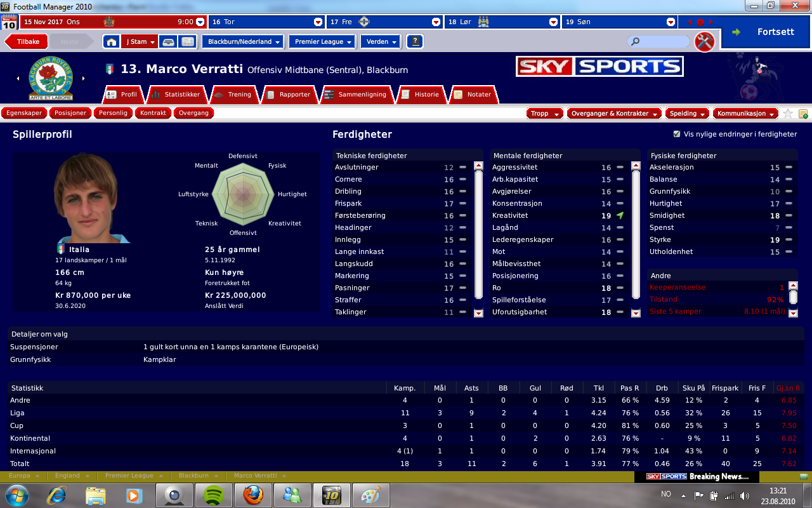The width and height of the screenshot is (812, 508).
Task: Go to the previous player arrow beside badge
Action: pyautogui.click(x=18, y=79)
